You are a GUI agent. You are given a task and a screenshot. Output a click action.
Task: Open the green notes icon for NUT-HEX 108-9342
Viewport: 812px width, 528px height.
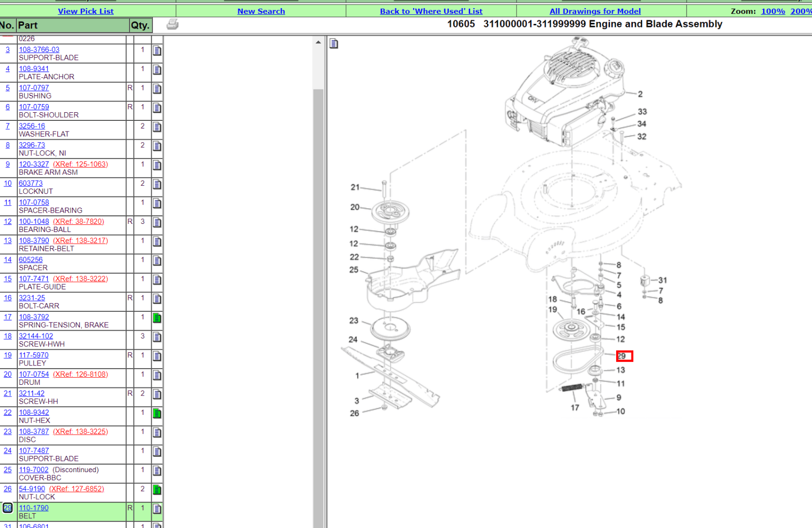[157, 414]
